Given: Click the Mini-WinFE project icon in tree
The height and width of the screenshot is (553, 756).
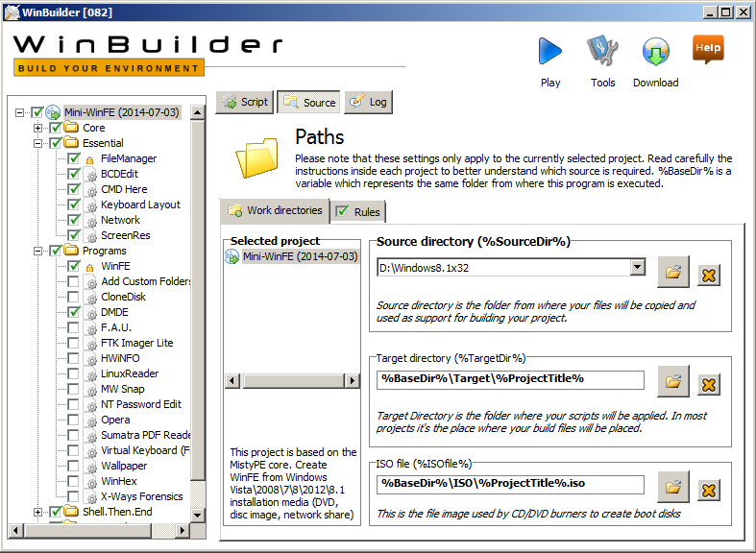Looking at the screenshot, I should point(53,112).
